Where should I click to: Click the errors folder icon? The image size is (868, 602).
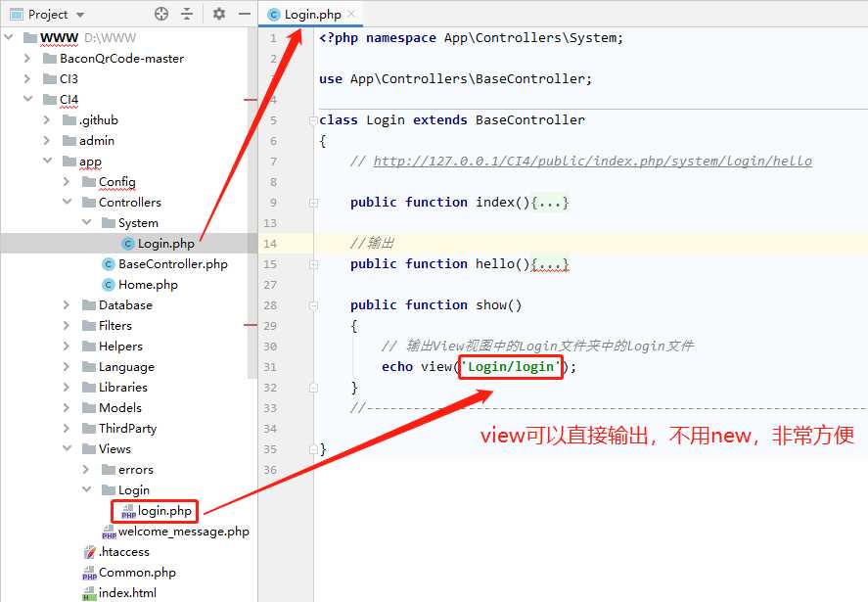109,469
